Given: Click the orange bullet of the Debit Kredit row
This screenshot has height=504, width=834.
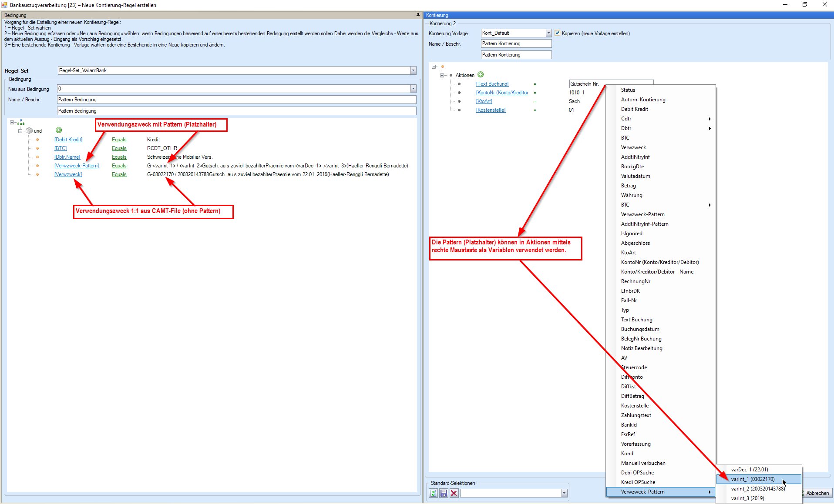Looking at the screenshot, I should tap(37, 140).
